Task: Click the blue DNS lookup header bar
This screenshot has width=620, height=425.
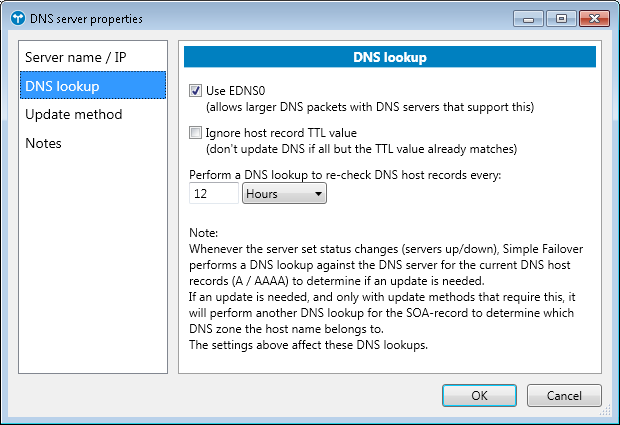Action: pos(391,57)
